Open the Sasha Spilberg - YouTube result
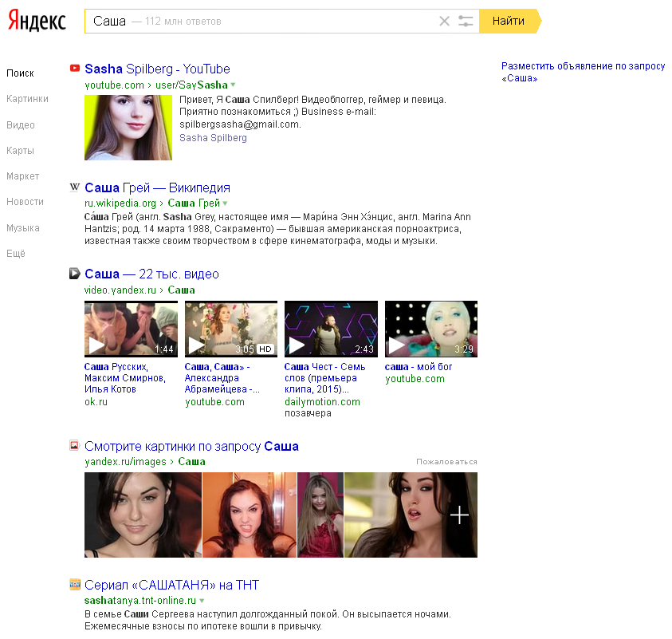Viewport: 672px width, 639px height. click(x=157, y=69)
